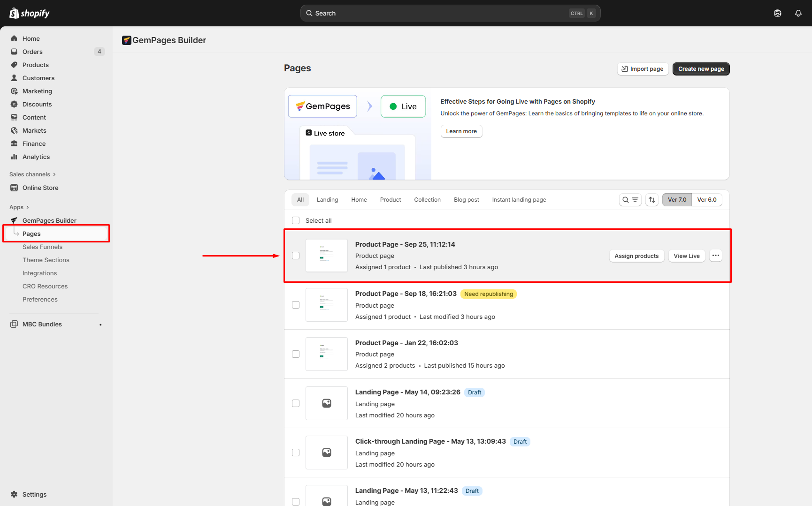Click the Settings gear icon in sidebar
The width and height of the screenshot is (812, 506).
(x=14, y=494)
